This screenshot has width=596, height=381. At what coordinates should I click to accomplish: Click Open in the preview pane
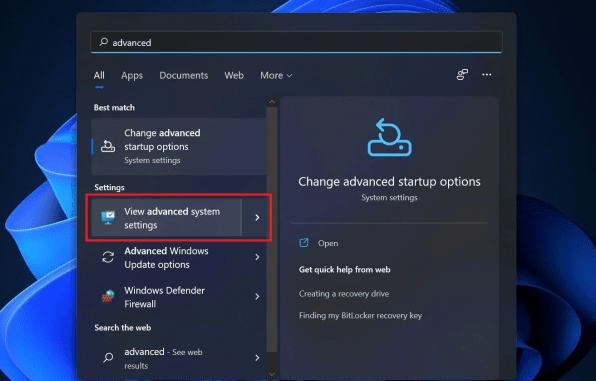click(328, 243)
